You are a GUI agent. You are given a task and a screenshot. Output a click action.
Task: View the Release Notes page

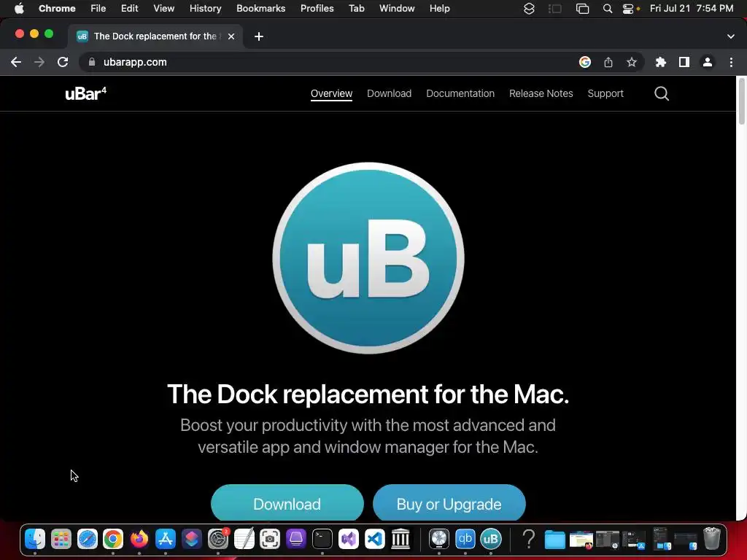point(541,93)
